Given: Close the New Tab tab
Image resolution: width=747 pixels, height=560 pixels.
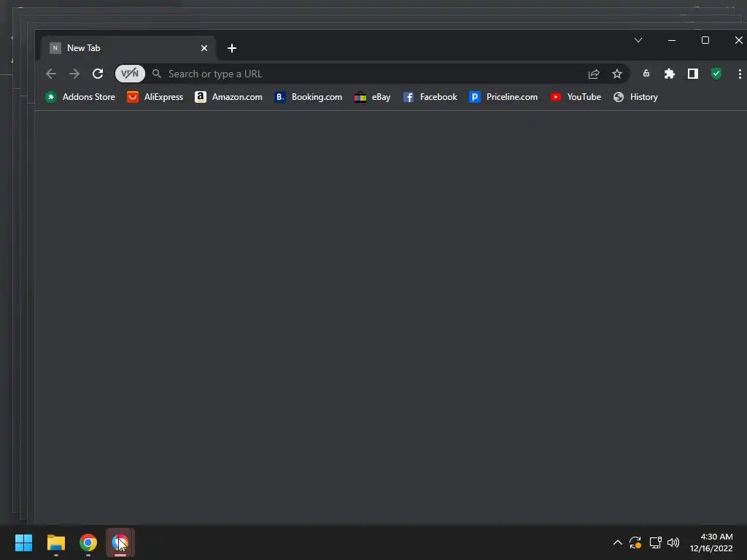Looking at the screenshot, I should coord(204,48).
